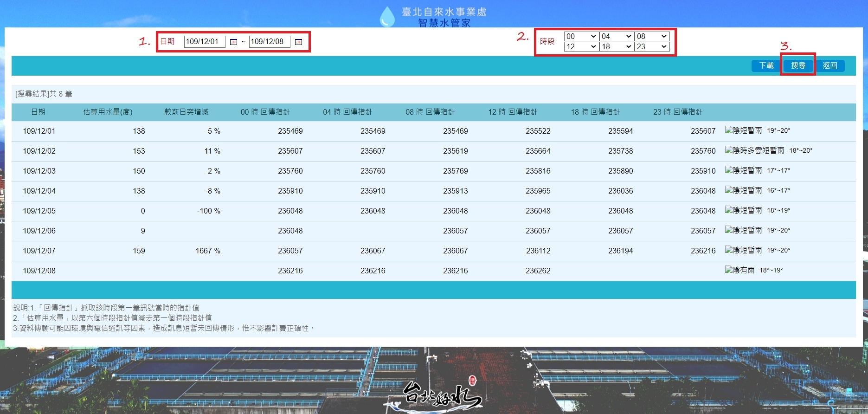Click weather icon for 109/12/01 row

pyautogui.click(x=729, y=130)
